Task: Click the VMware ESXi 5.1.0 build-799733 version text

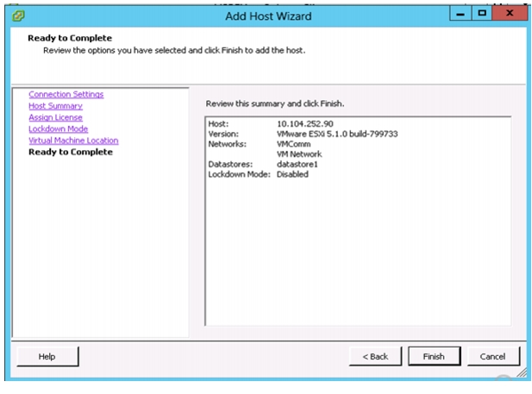Action: 337,134
